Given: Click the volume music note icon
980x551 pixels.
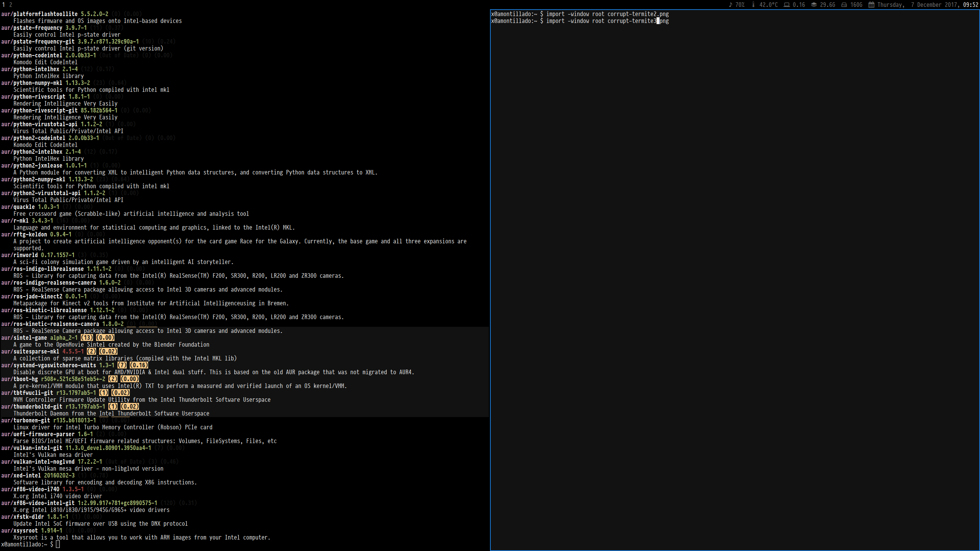Looking at the screenshot, I should [730, 5].
